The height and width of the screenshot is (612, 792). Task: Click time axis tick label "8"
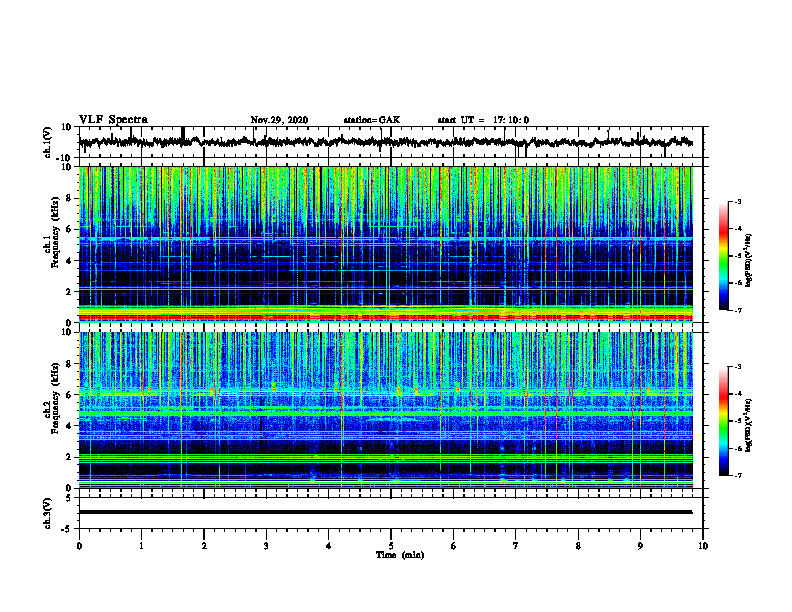(578, 546)
